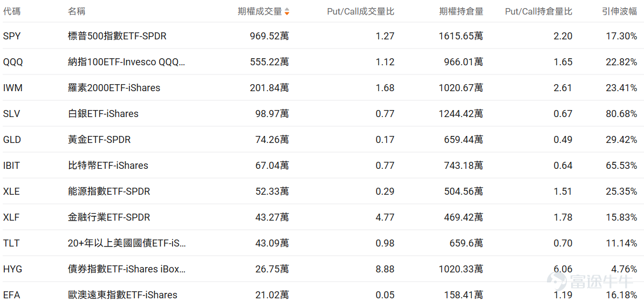Click TLT volume 43.09萬

271,243
